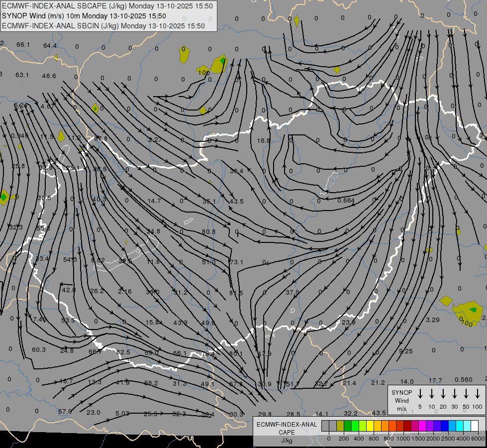Click the wind arrow above the 10 label
Image resolution: width=487 pixels, height=448 pixels.
pyautogui.click(x=431, y=394)
